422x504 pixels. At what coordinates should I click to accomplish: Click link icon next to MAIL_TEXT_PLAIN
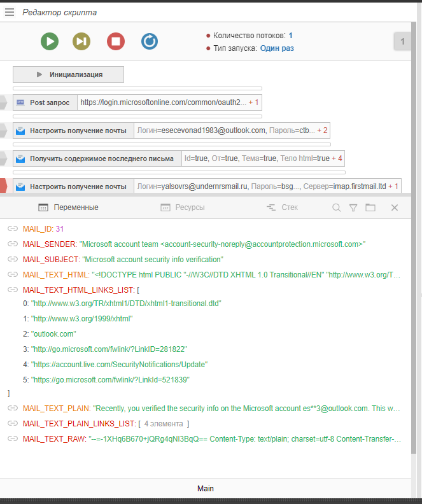click(13, 408)
